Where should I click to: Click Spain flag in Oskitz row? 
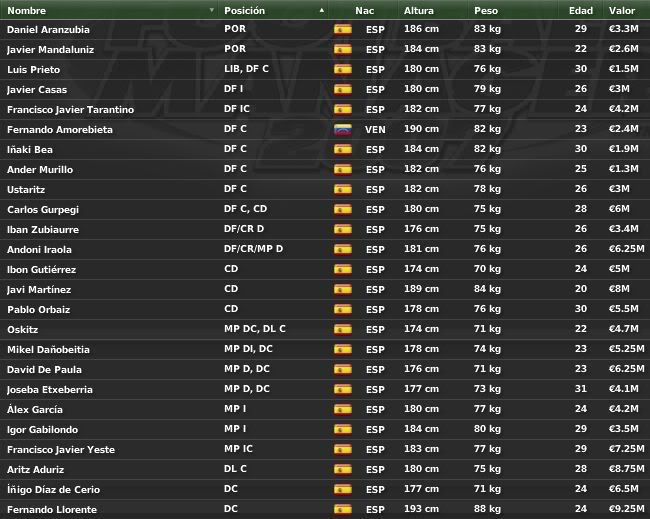click(343, 329)
